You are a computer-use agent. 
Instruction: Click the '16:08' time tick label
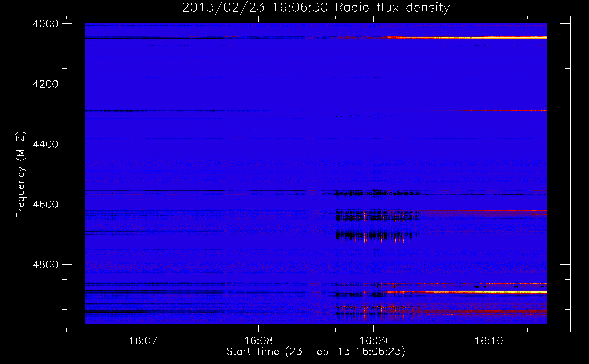click(258, 341)
